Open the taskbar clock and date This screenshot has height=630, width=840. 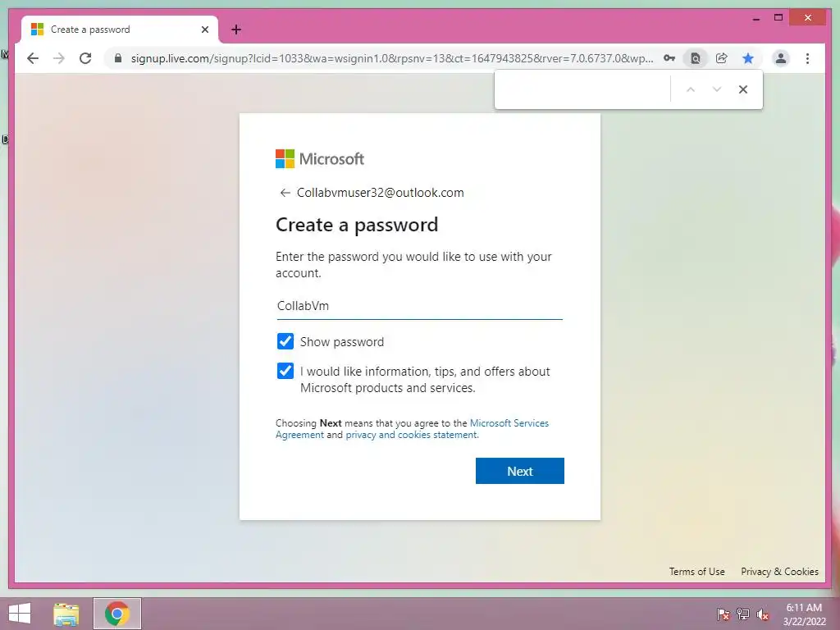coord(804,614)
